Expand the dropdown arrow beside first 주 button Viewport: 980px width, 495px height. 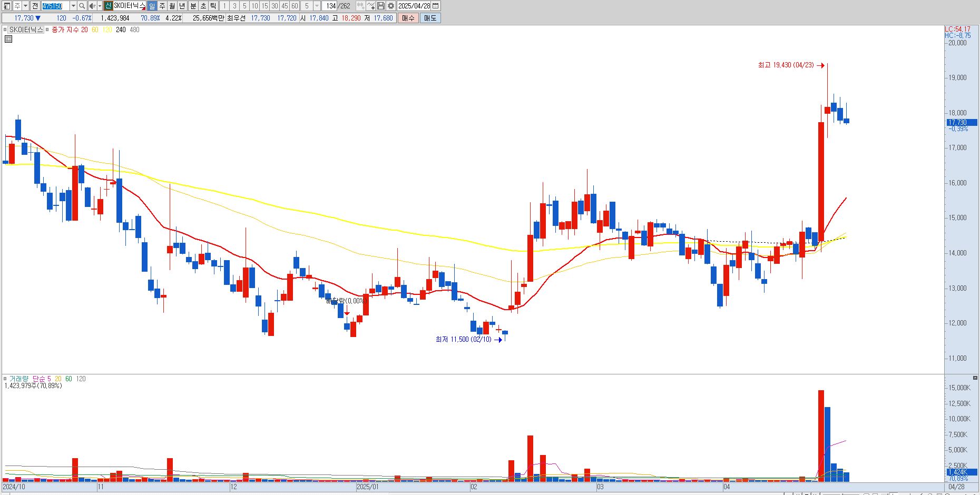(x=25, y=6)
